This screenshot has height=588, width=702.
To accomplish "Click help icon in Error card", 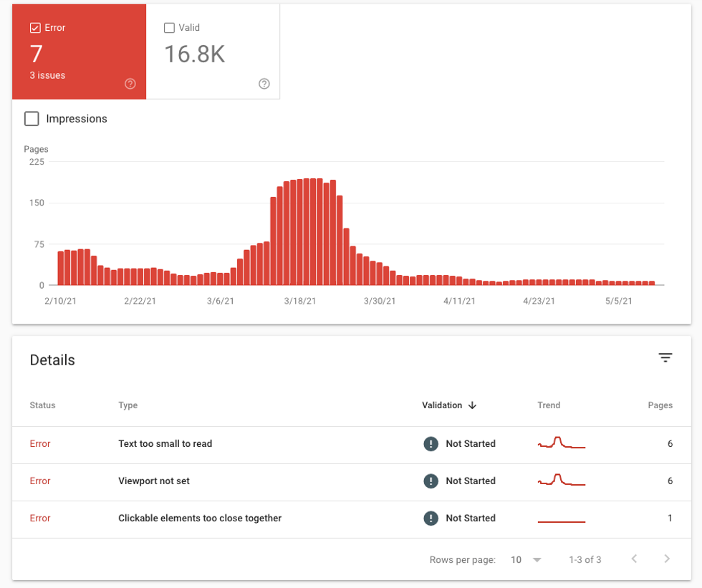I will [130, 84].
